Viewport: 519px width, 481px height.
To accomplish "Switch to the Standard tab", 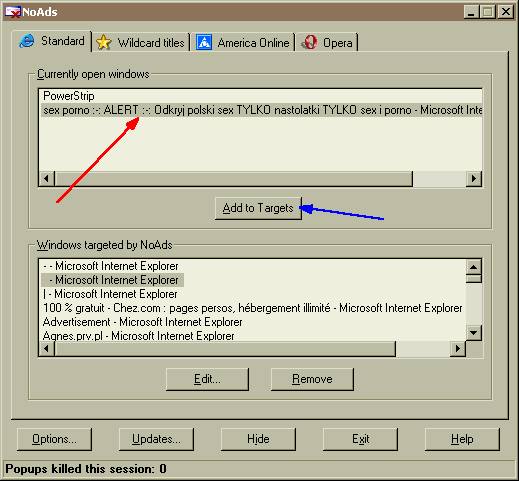I will [x=52, y=41].
